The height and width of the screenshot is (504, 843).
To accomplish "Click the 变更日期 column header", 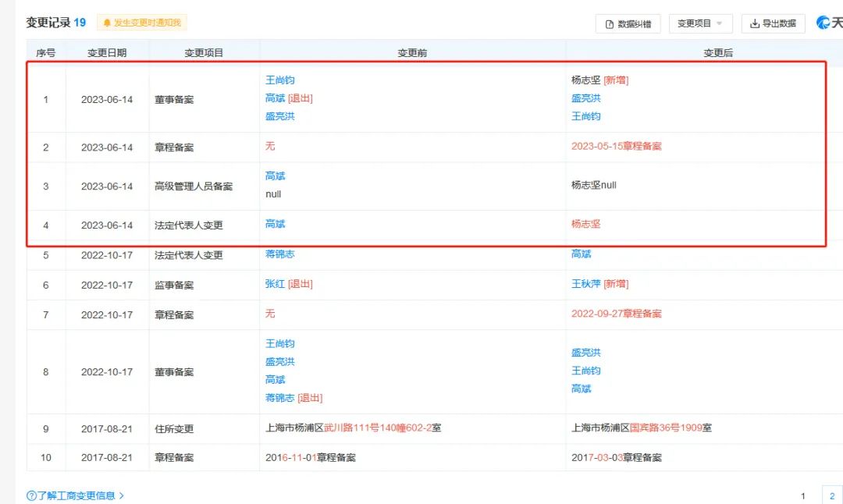I will [107, 53].
